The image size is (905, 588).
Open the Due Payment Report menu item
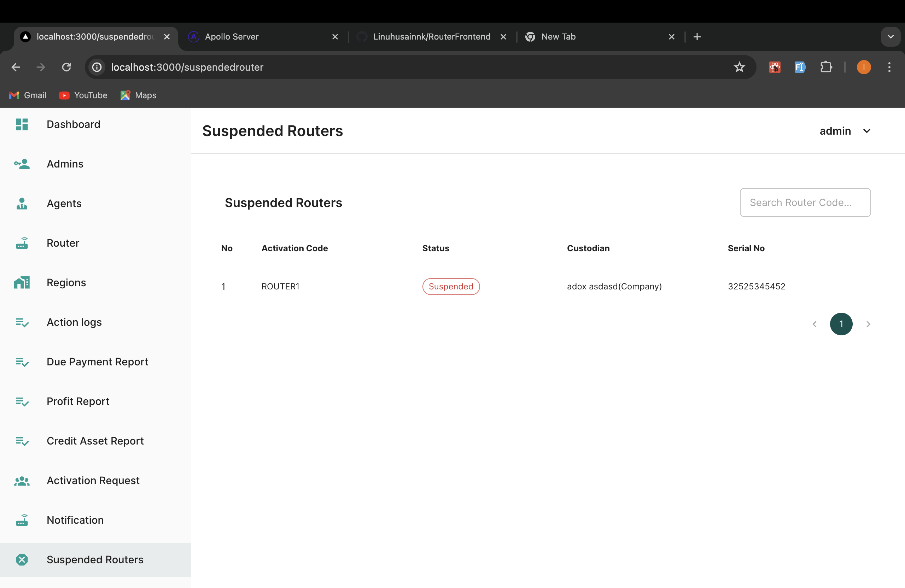(97, 362)
